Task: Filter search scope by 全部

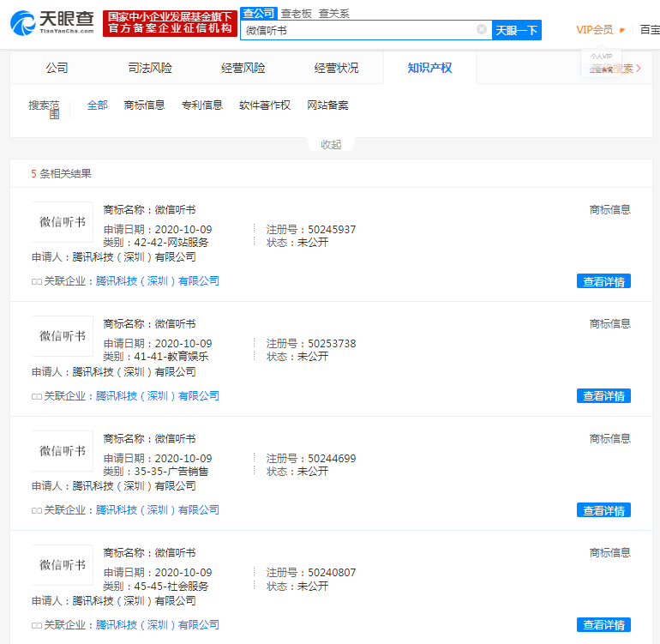Action: [97, 105]
